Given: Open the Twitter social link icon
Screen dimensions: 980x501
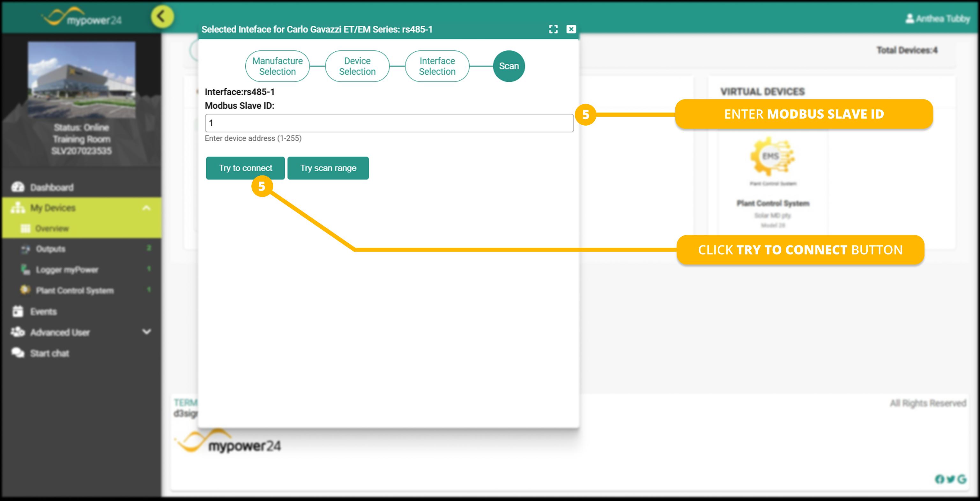Looking at the screenshot, I should [951, 479].
